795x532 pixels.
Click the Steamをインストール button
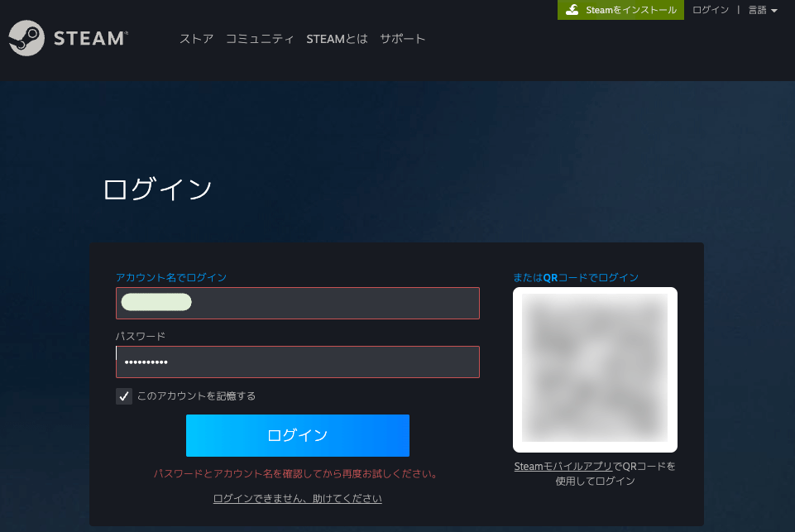620,10
